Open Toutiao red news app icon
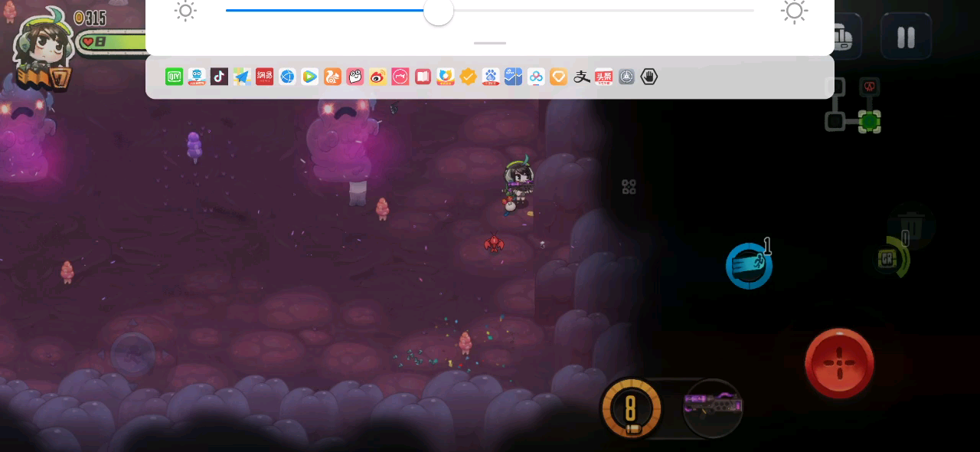 pos(604,77)
